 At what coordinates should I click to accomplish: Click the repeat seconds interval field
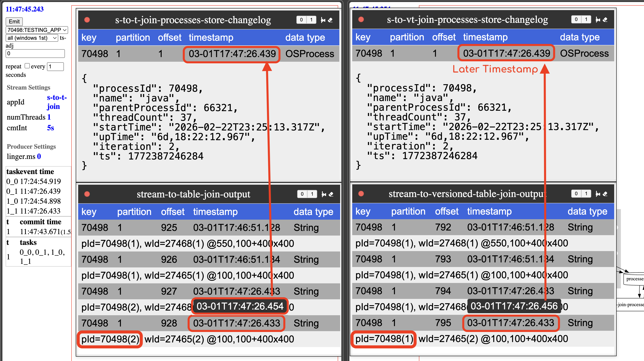click(x=55, y=67)
